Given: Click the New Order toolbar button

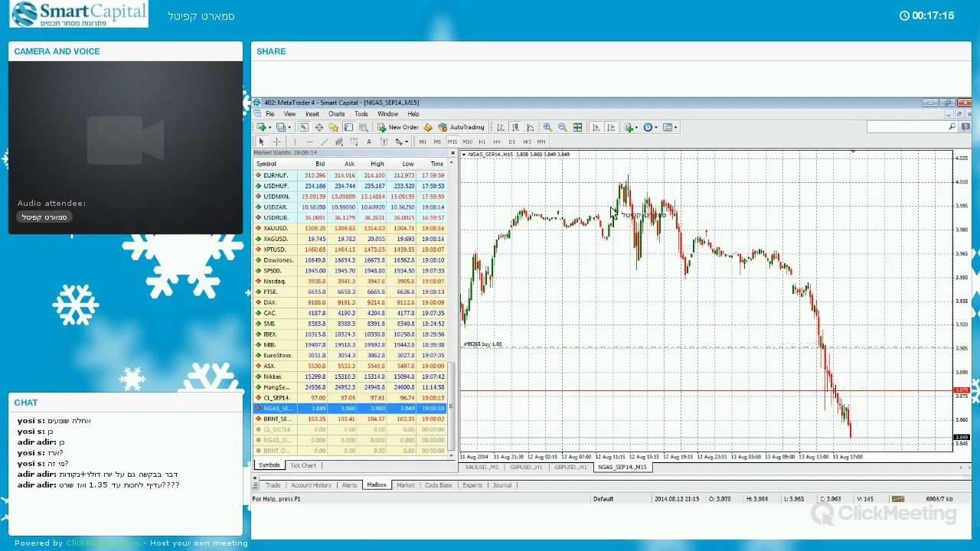Looking at the screenshot, I should point(398,127).
